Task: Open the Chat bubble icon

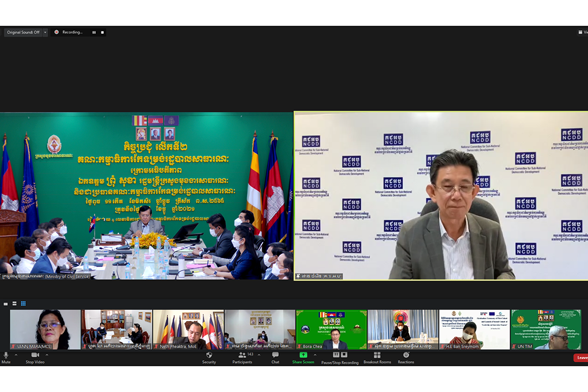Action: point(275,355)
